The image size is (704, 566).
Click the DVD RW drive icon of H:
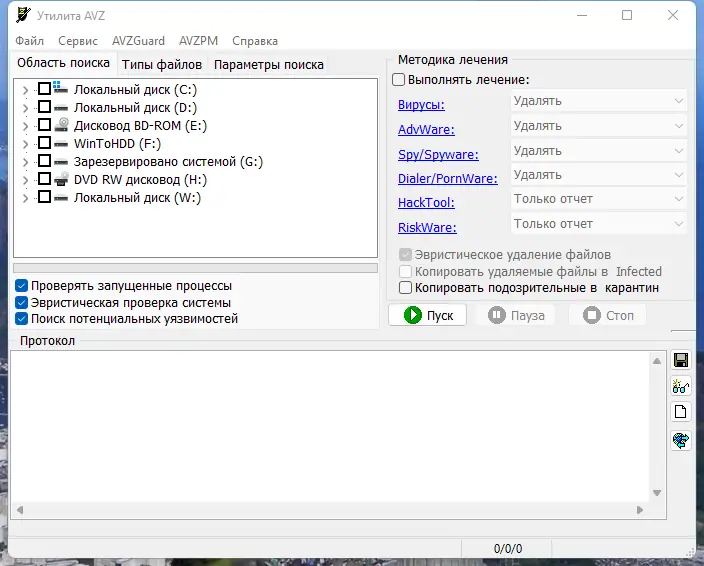[x=61, y=179]
